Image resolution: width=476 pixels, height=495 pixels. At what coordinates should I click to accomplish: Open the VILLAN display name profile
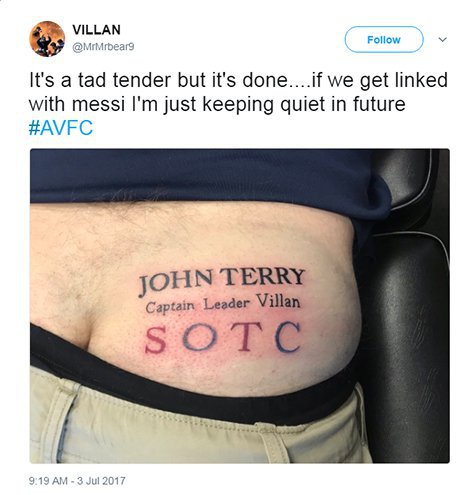(96, 30)
